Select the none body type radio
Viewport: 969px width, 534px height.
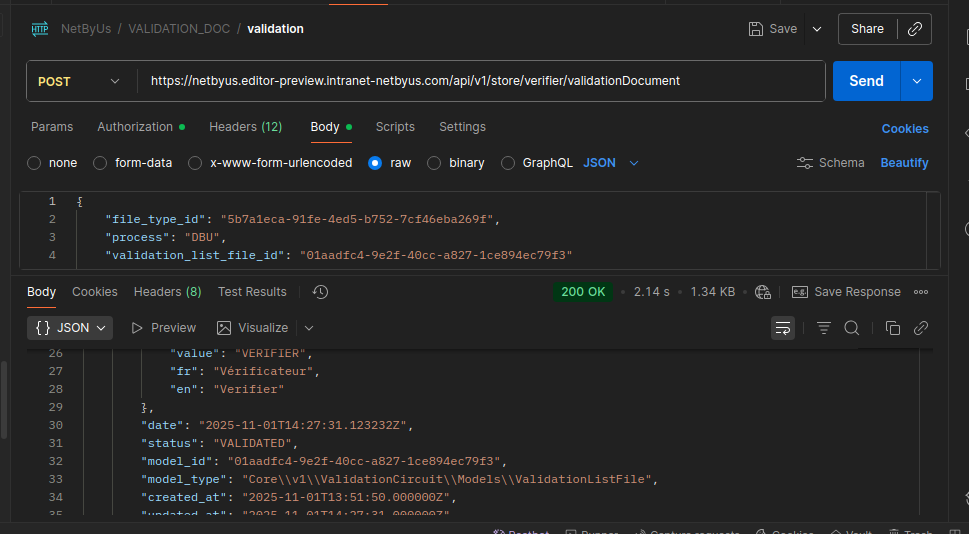pyautogui.click(x=34, y=163)
